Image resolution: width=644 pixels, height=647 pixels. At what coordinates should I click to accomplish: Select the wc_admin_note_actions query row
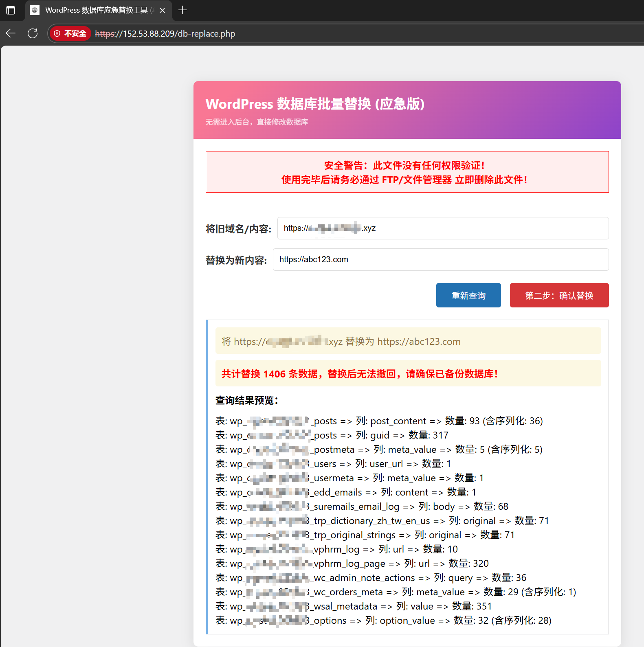tap(371, 578)
